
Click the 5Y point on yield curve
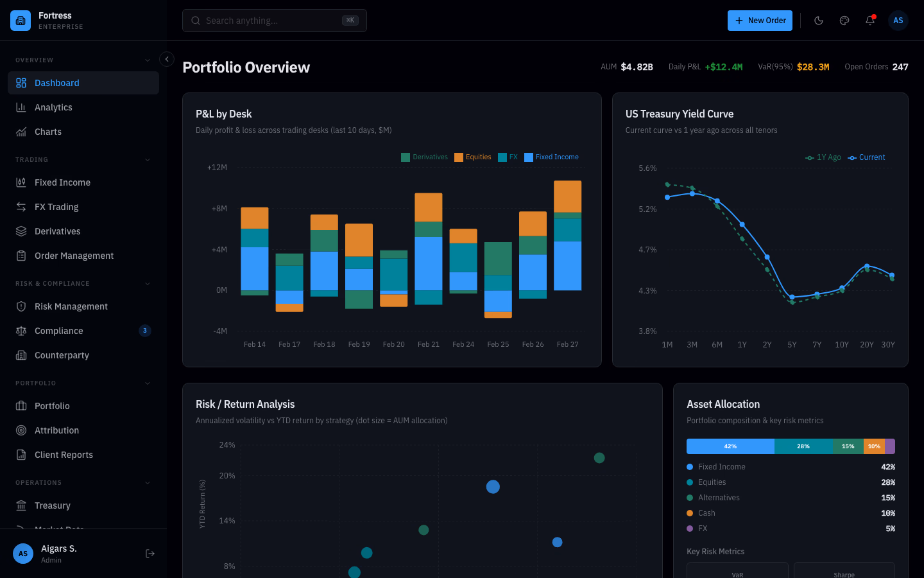(x=792, y=297)
